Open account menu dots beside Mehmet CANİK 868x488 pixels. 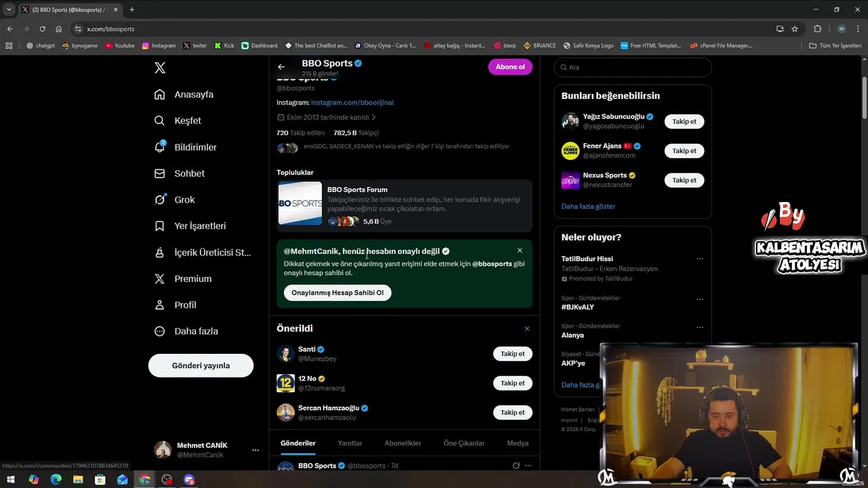(256, 450)
